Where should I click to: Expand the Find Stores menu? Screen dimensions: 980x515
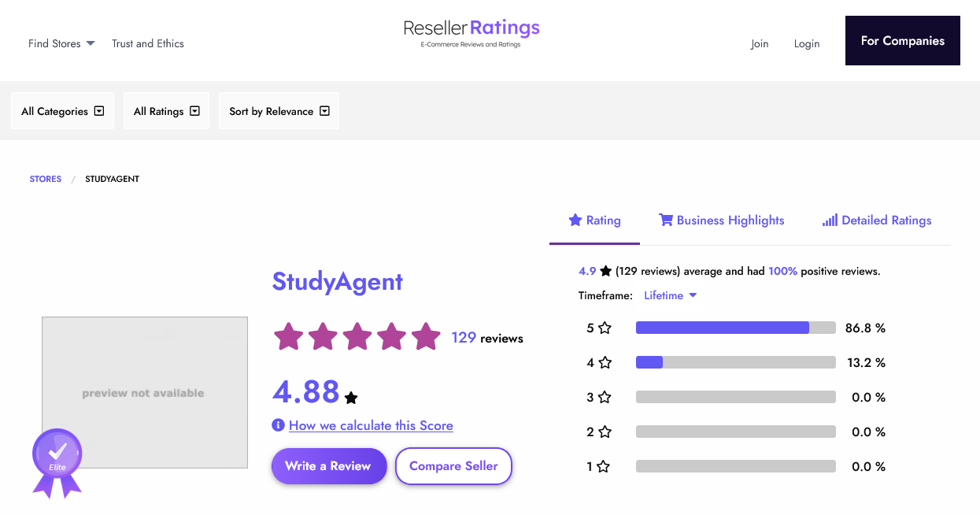pos(61,43)
